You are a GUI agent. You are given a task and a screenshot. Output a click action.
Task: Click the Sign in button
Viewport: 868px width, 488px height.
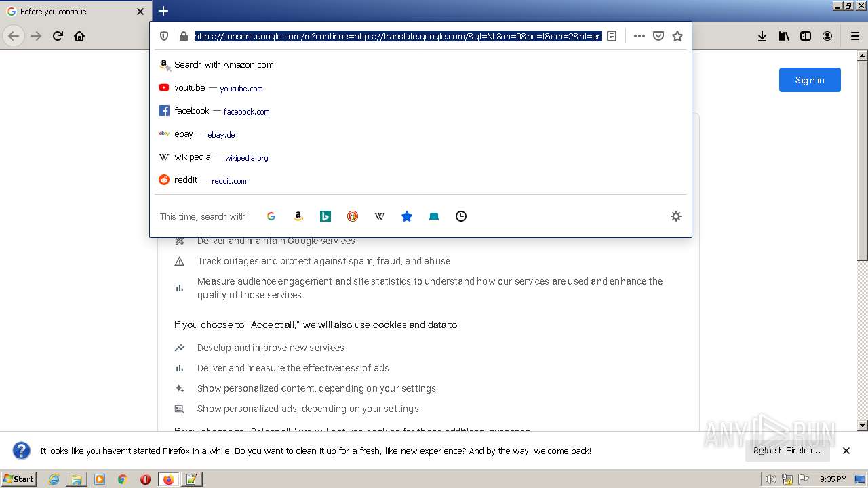coord(810,80)
